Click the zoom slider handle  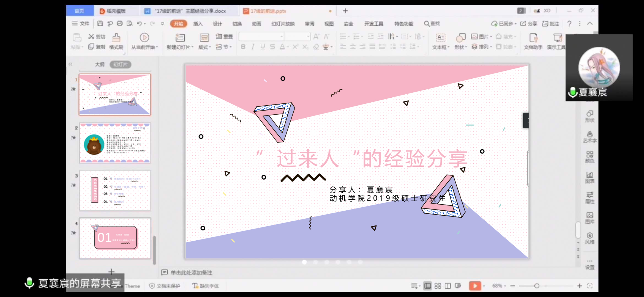tap(537, 286)
